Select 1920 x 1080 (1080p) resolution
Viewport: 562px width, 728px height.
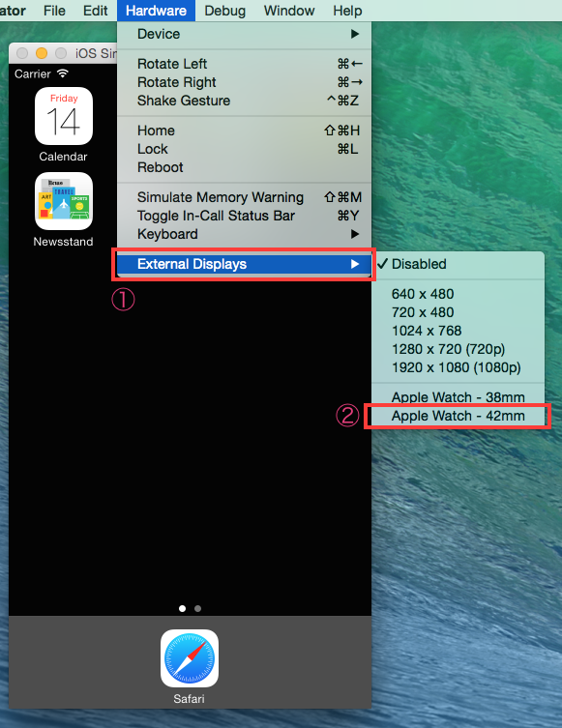click(x=458, y=367)
